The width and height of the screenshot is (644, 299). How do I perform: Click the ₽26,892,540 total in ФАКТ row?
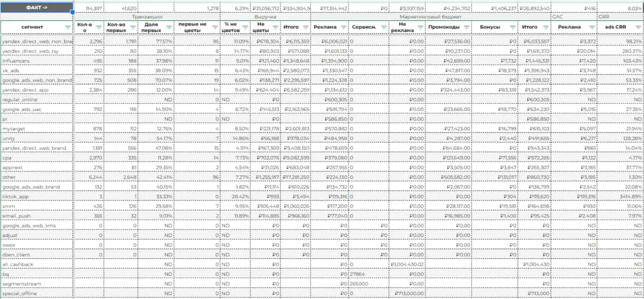click(534, 8)
